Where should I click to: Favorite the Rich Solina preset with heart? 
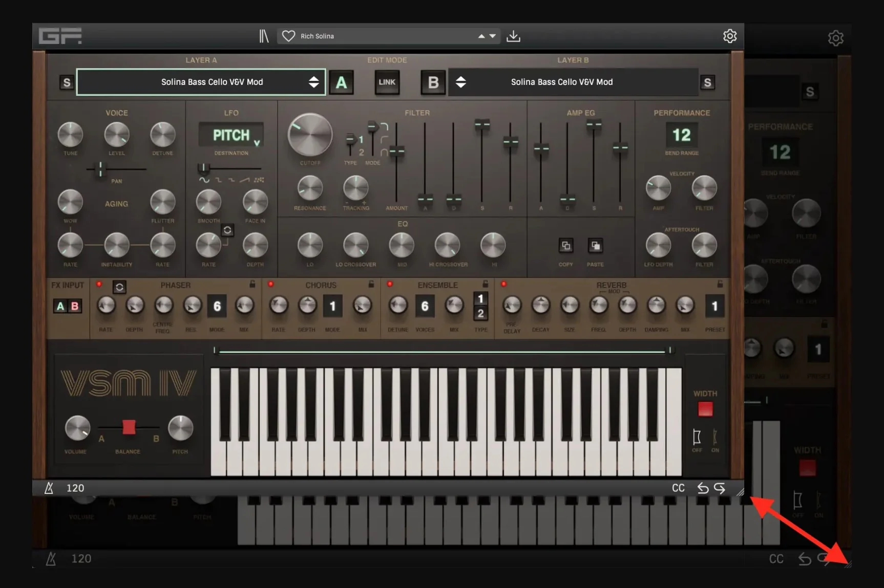[x=288, y=36]
